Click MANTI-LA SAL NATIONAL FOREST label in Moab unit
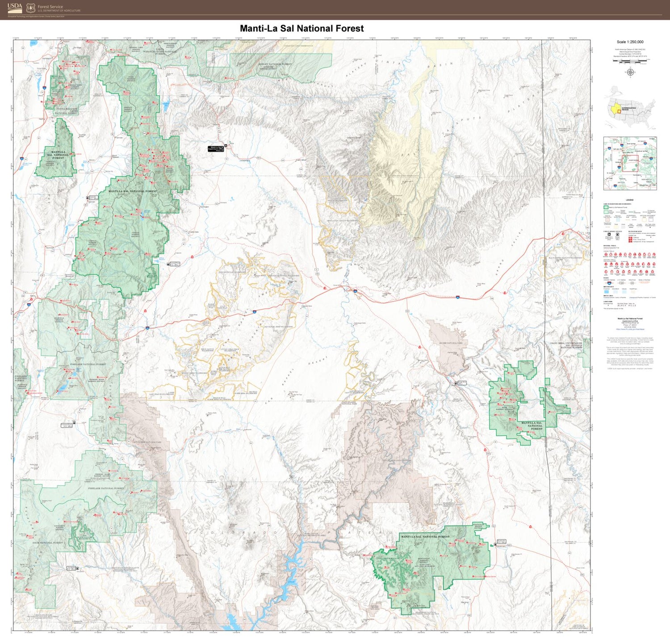This screenshot has width=670, height=644. pyautogui.click(x=532, y=425)
